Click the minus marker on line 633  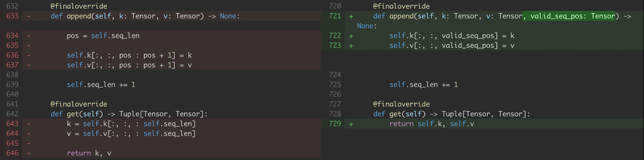29,16
